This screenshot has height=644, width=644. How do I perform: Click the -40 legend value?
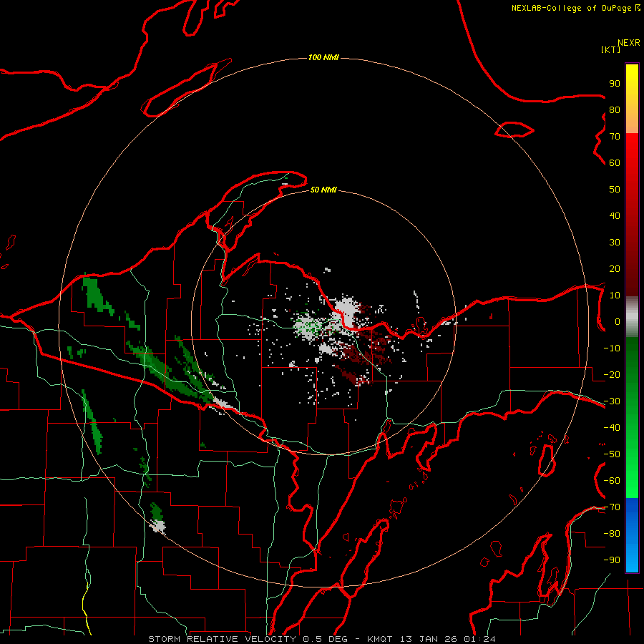coord(612,428)
